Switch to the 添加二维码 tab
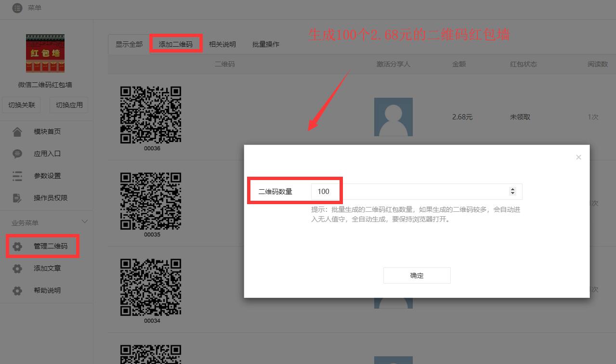This screenshot has width=616, height=364. (176, 44)
